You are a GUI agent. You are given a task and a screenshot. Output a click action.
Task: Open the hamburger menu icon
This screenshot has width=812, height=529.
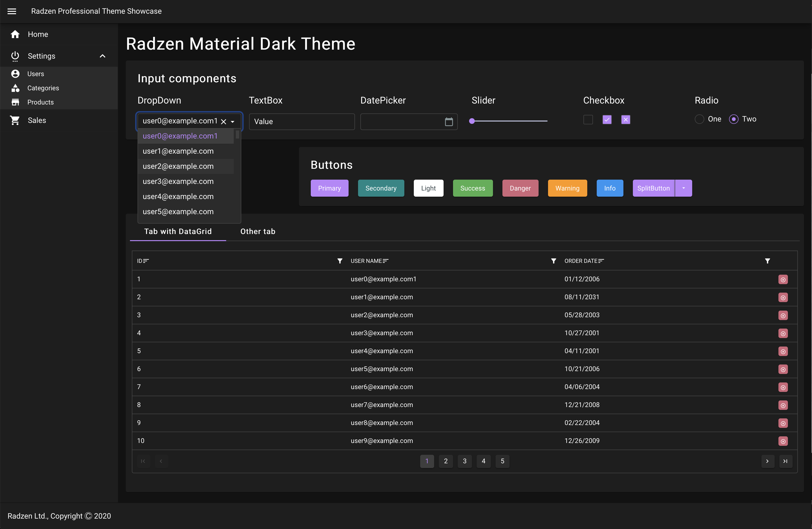pos(12,11)
